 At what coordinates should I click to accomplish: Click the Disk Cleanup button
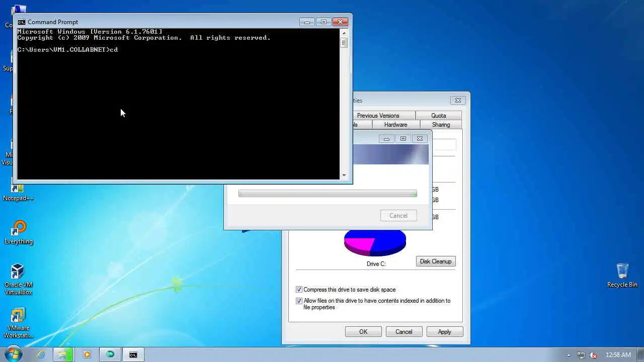point(436,261)
